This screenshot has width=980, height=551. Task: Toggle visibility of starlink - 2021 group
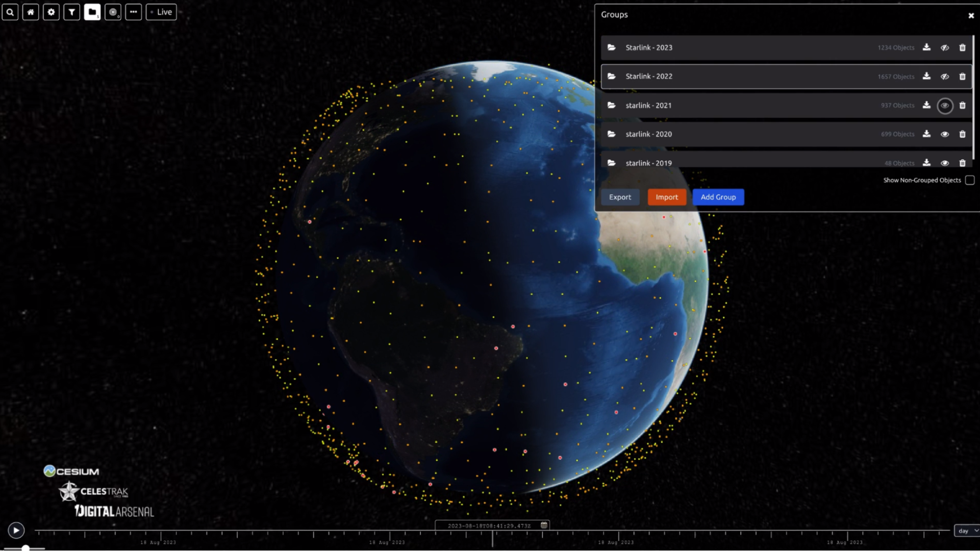[x=945, y=105]
